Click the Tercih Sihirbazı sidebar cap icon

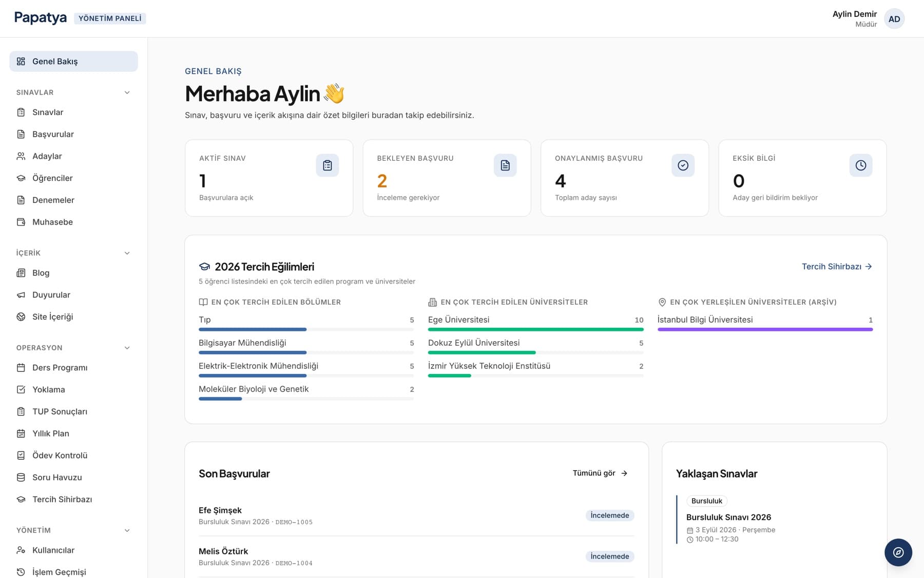coord(21,499)
